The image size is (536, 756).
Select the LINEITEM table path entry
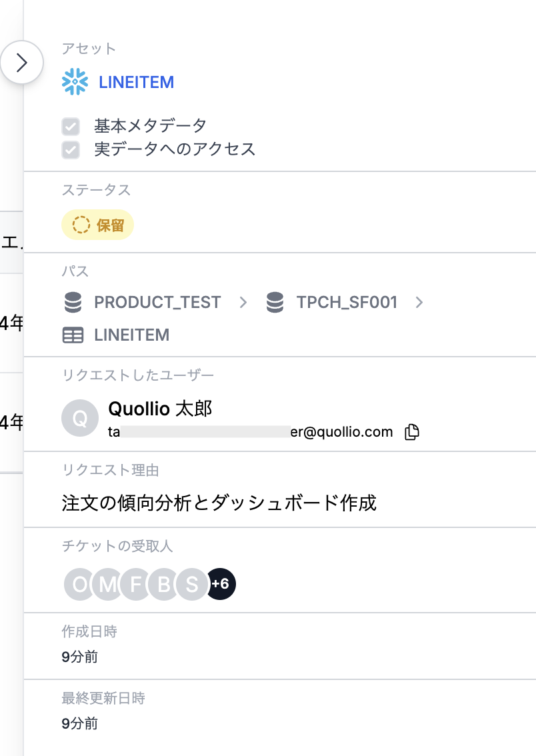(x=132, y=335)
